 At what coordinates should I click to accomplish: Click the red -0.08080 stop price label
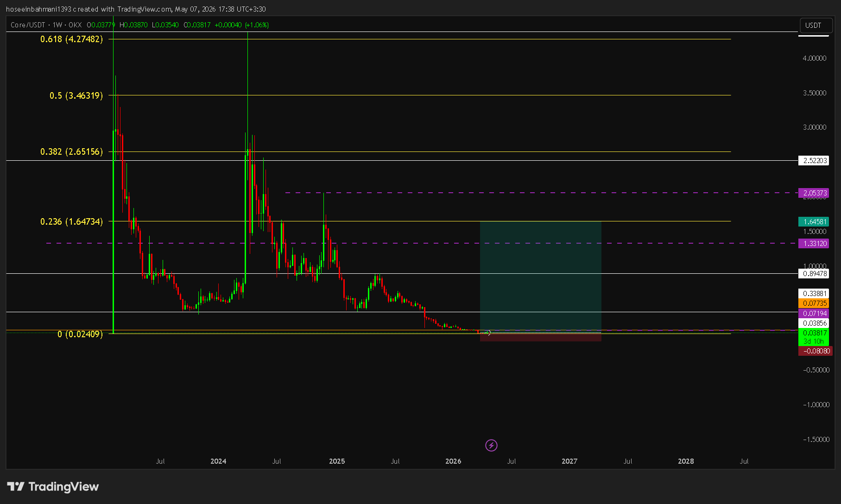coord(816,351)
